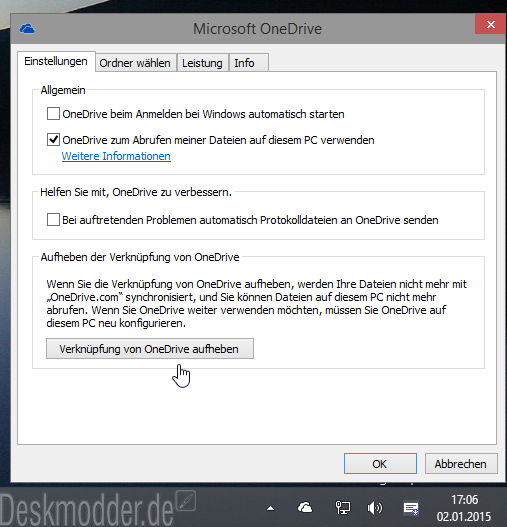Open the volume speaker icon in tray
The image size is (507, 527).
tap(375, 508)
